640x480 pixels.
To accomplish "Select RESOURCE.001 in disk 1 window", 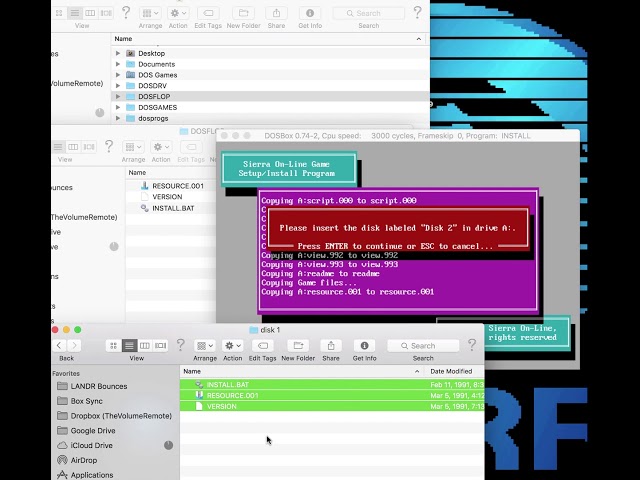I will pos(332,396).
